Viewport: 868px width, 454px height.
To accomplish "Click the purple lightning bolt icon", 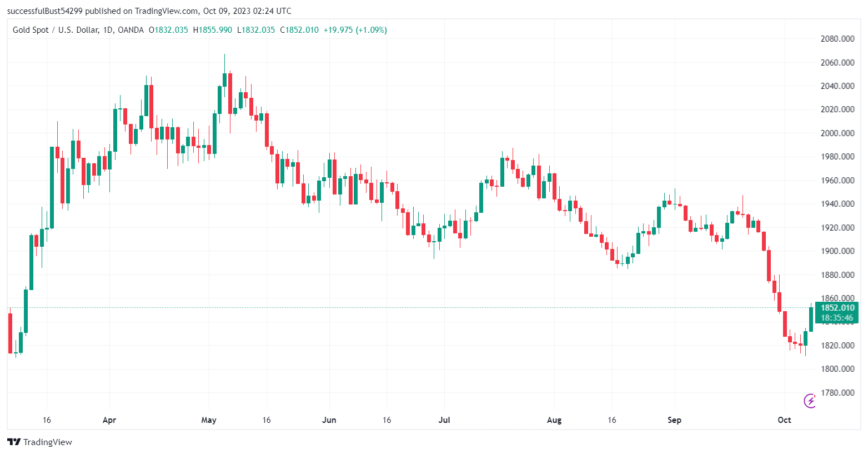I will pos(810,401).
